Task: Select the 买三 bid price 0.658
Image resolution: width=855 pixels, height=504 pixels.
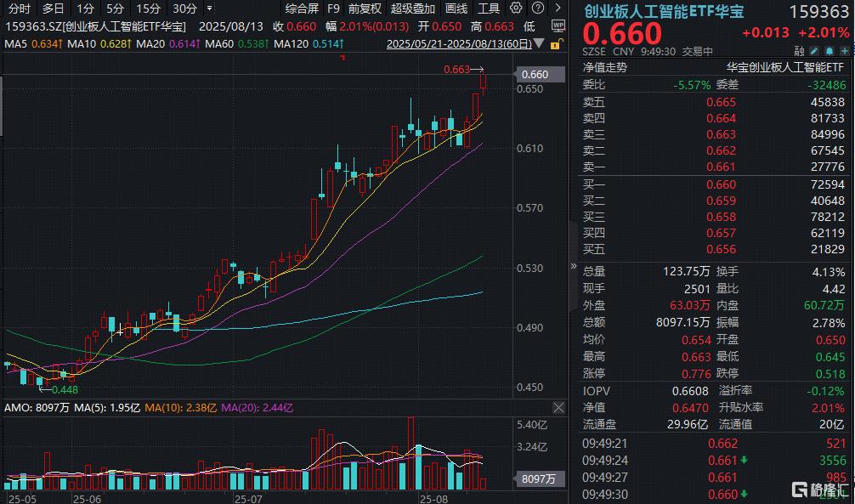Action: click(x=721, y=217)
